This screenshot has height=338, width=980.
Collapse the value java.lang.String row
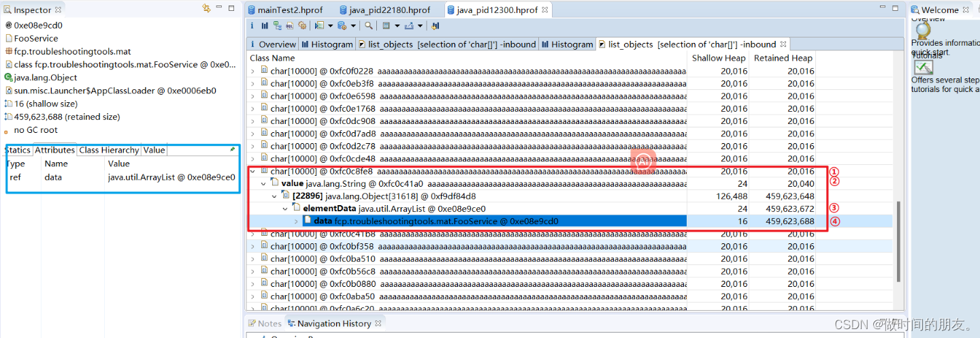coord(263,183)
